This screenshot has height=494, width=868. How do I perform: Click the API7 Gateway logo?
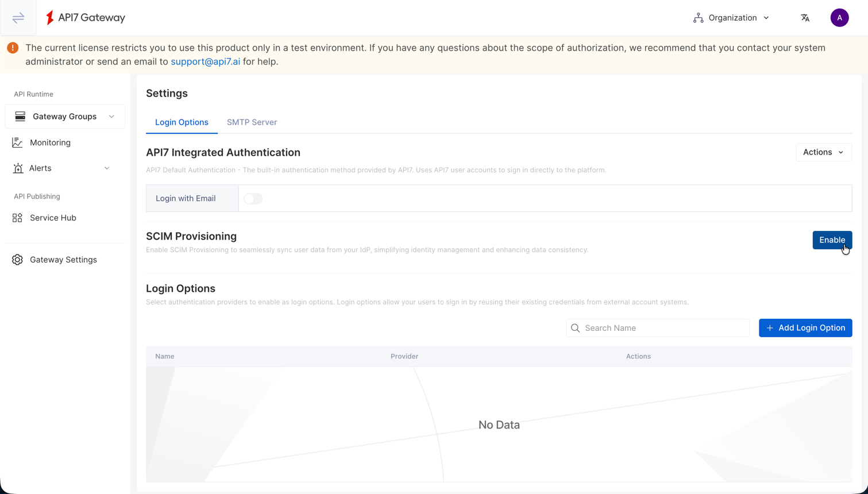84,17
